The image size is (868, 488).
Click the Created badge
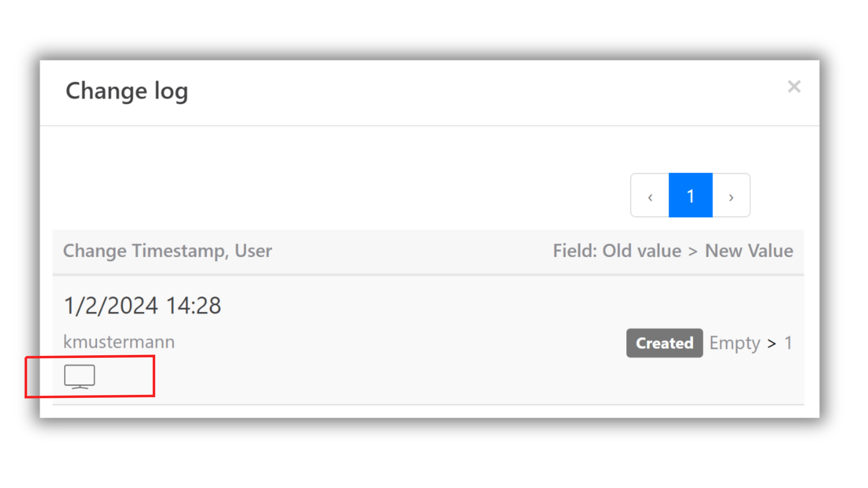point(664,343)
